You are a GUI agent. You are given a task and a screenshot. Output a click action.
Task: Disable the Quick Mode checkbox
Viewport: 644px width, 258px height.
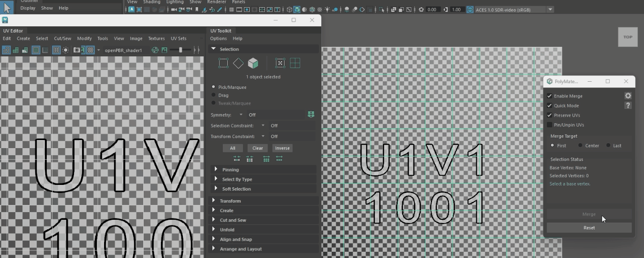(549, 106)
